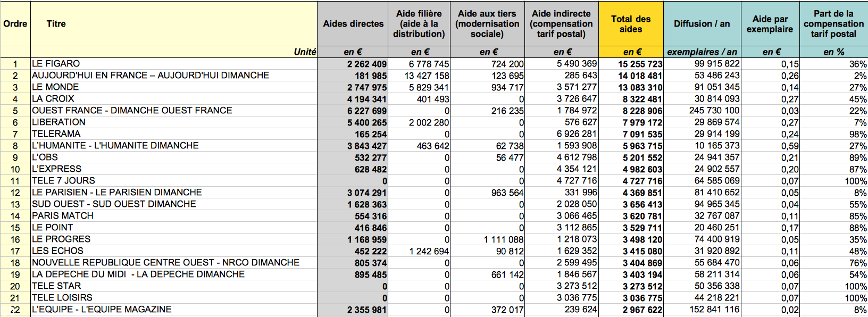Click the 'Ordre' column header
The width and height of the screenshot is (868, 317).
tap(15, 23)
